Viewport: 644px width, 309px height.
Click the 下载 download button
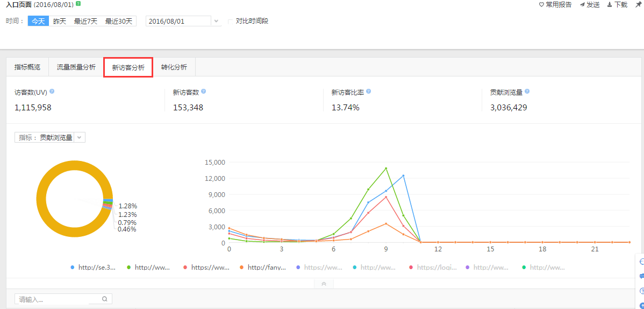[617, 4]
